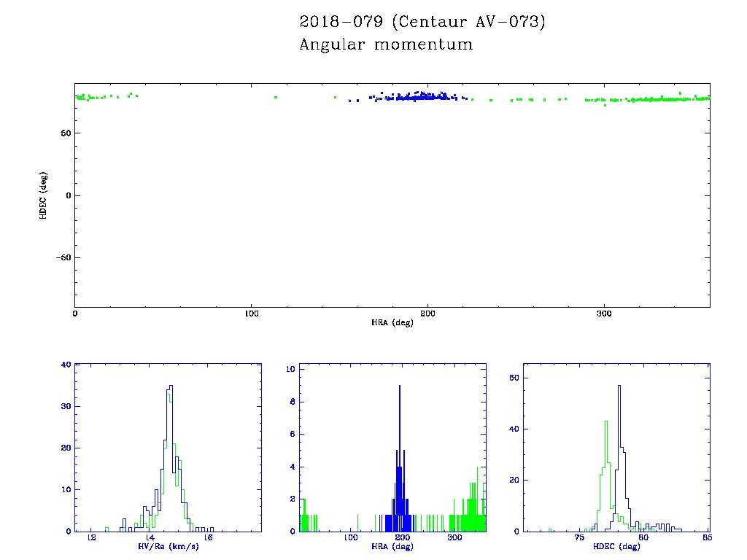Click the blue peak of the HV/Re histogram
747x560 pixels.
click(171, 388)
